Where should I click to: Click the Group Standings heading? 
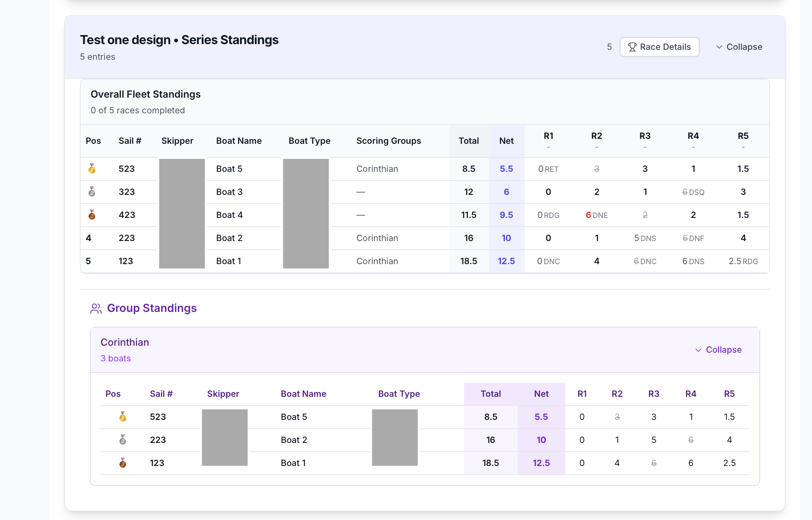(x=152, y=308)
